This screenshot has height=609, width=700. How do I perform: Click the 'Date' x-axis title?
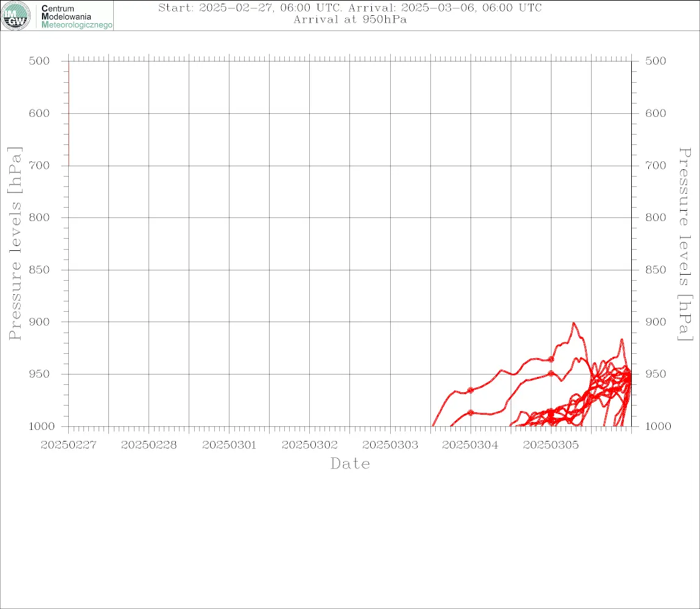(x=351, y=464)
